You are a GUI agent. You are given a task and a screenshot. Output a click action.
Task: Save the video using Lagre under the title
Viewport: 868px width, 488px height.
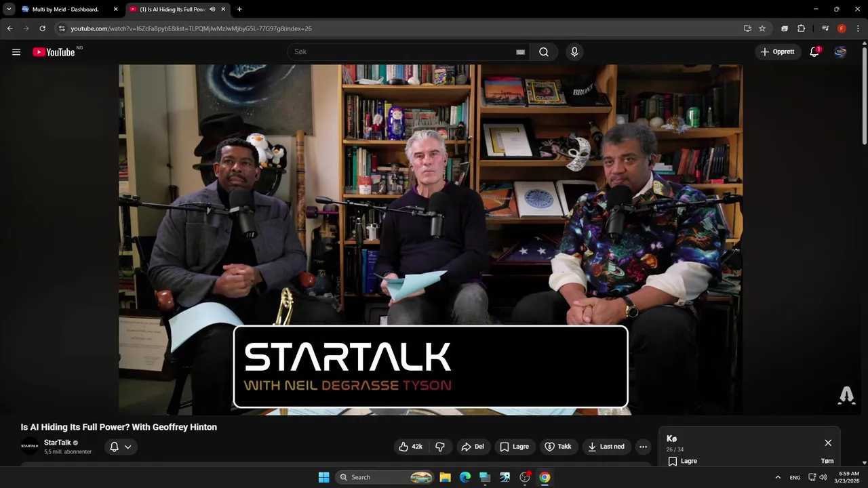tap(514, 447)
